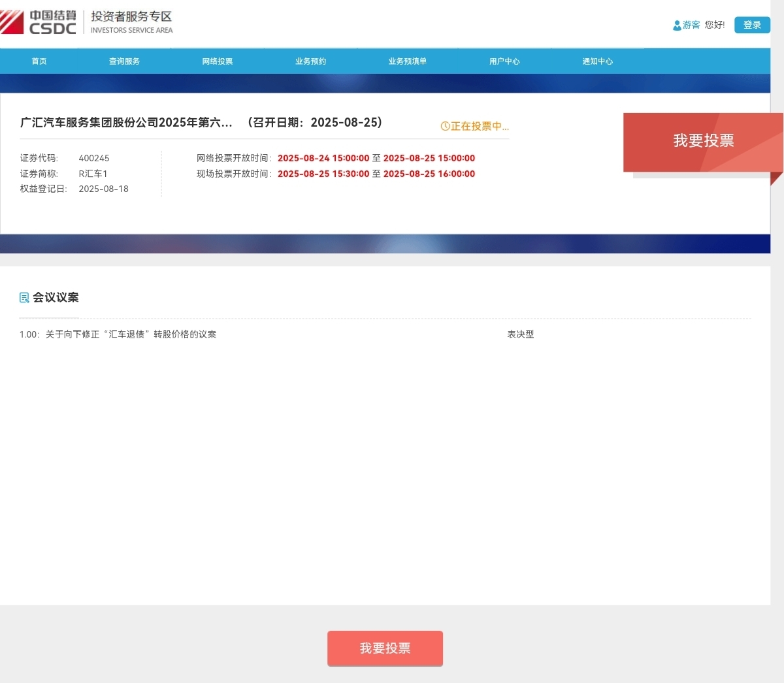Click proposal 1.00 关于向下修正“汇车退债”转股价格的议案
The image size is (784, 683).
pos(118,334)
